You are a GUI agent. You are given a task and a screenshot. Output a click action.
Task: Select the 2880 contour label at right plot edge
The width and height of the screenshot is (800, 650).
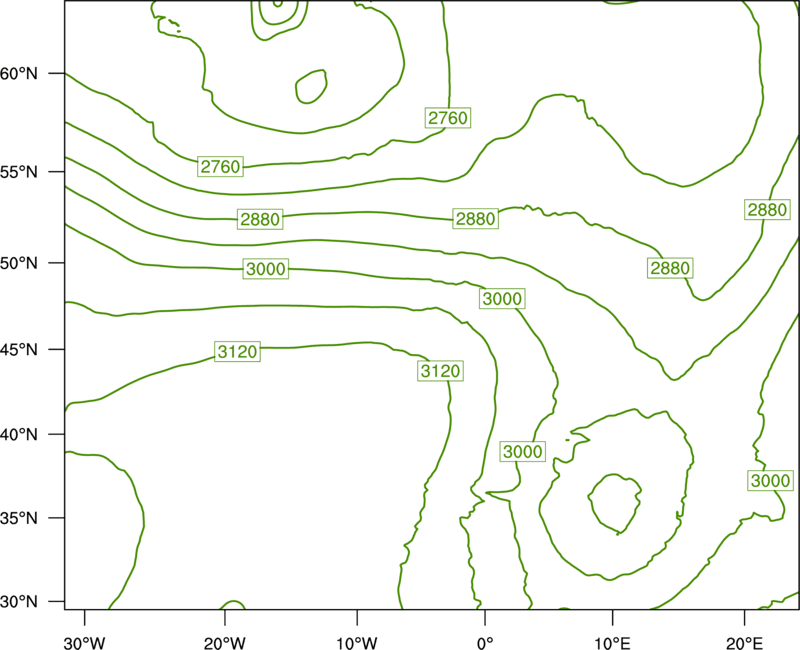click(x=767, y=210)
